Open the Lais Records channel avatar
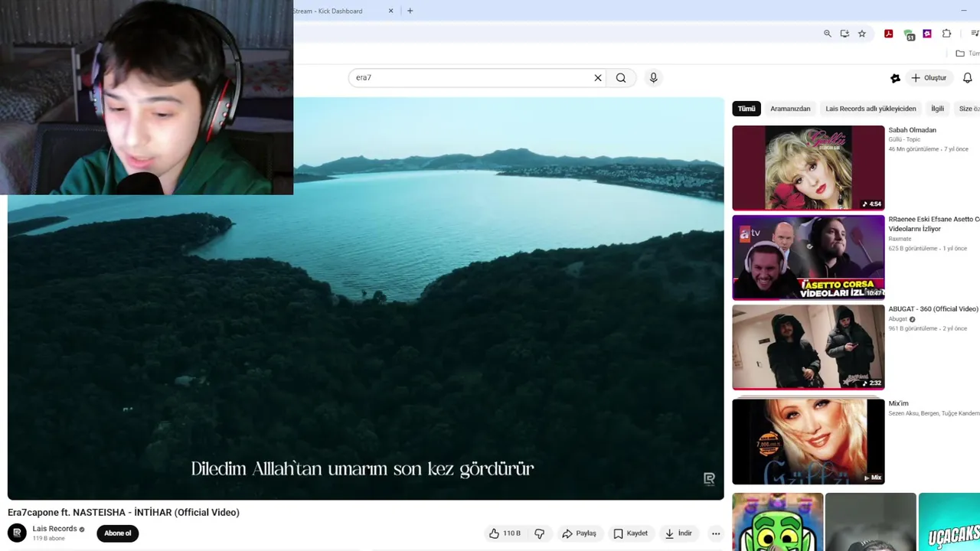Viewport: 980px width, 551px height. [17, 533]
